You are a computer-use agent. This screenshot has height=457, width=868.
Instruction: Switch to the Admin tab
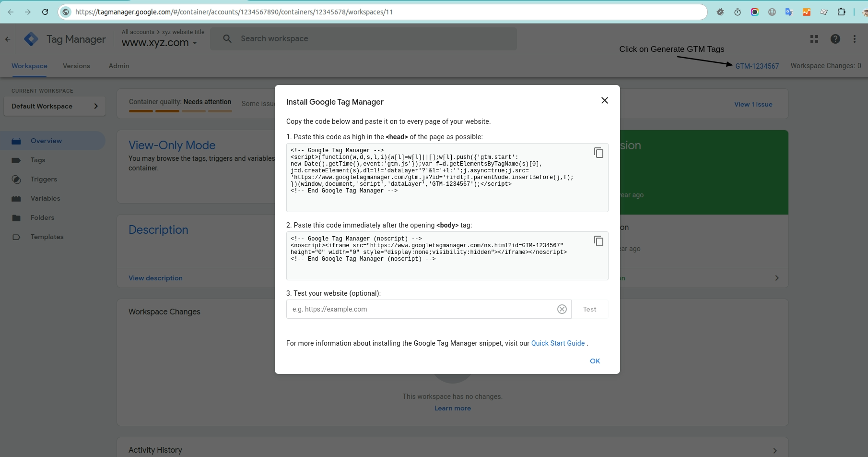[118, 66]
